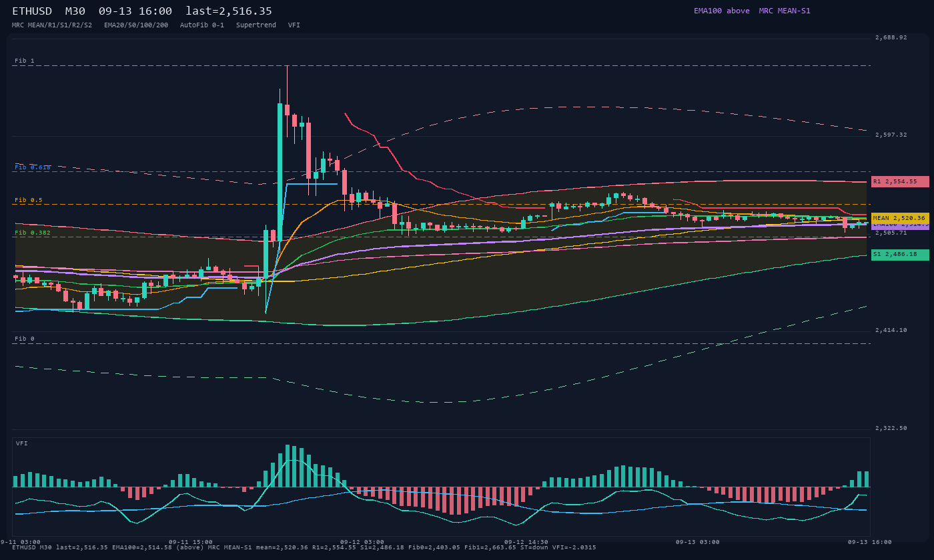Click the 09-12 03:00 time axis label
The width and height of the screenshot is (934, 560).
pyautogui.click(x=362, y=542)
